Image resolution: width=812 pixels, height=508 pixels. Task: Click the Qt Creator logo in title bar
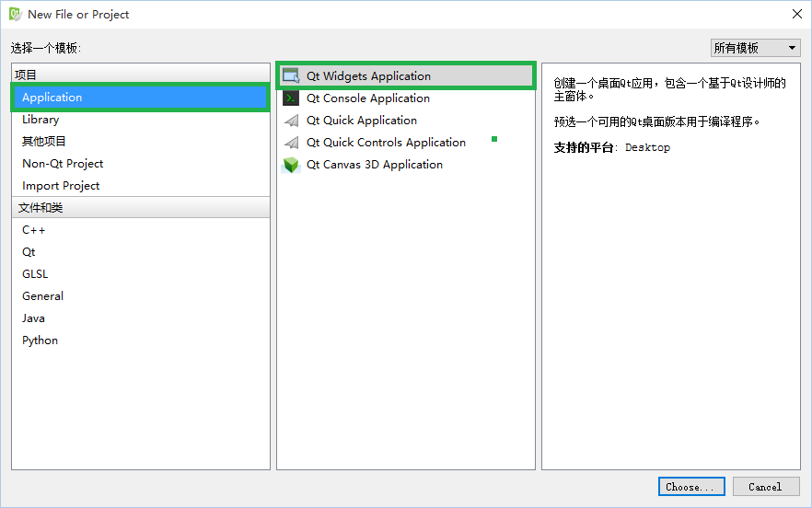16,14
